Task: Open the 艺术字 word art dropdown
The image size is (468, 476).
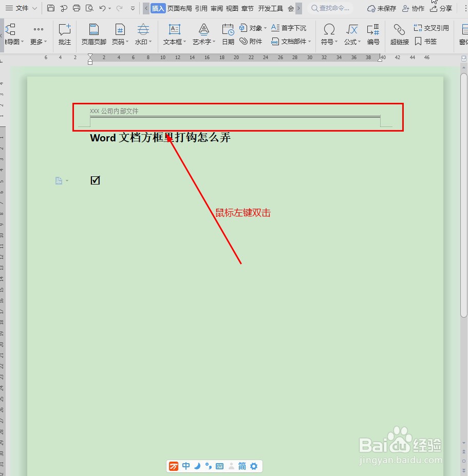Action: point(203,34)
